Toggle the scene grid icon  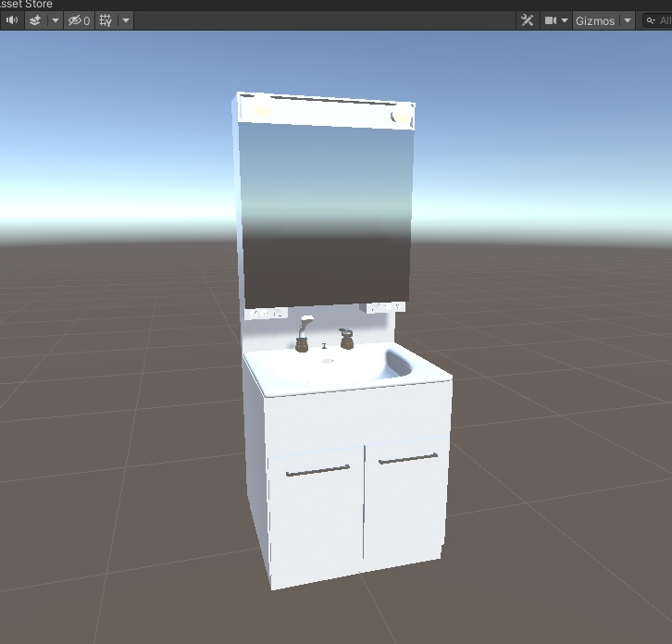click(106, 20)
